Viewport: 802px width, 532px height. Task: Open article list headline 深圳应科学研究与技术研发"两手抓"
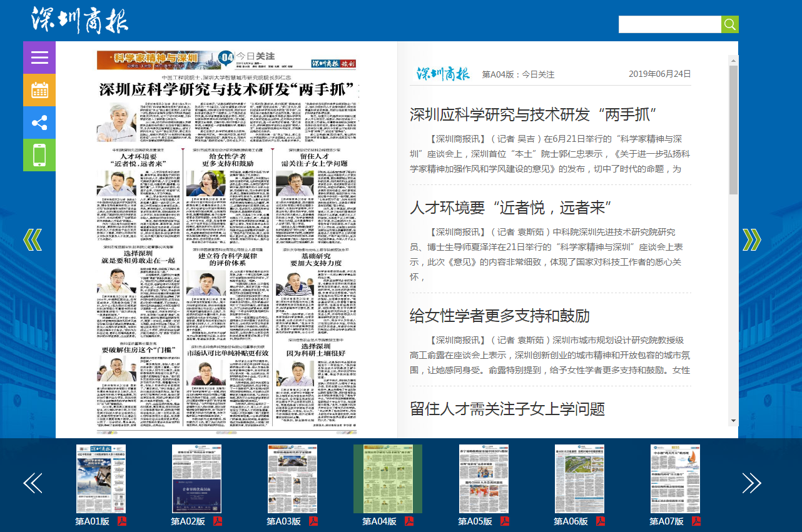click(533, 115)
